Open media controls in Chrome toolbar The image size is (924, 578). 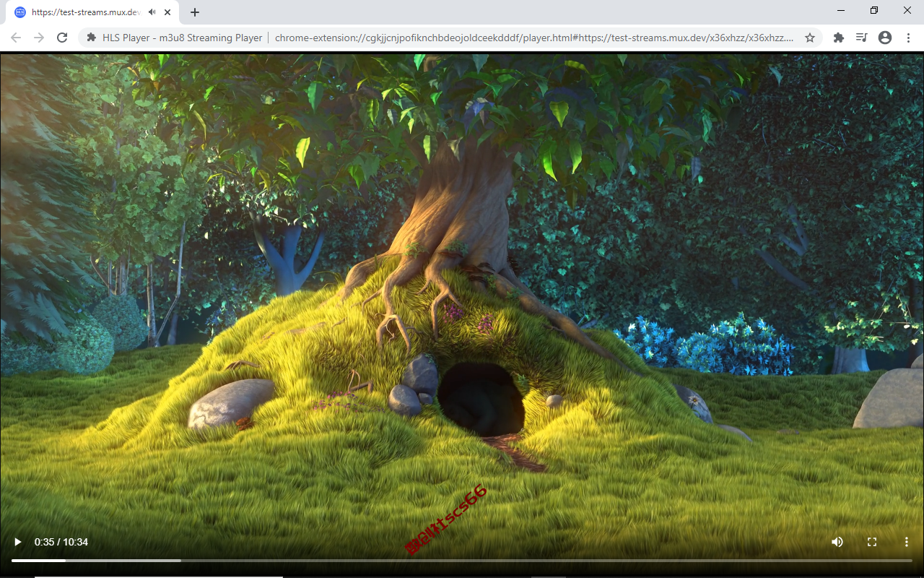(862, 38)
